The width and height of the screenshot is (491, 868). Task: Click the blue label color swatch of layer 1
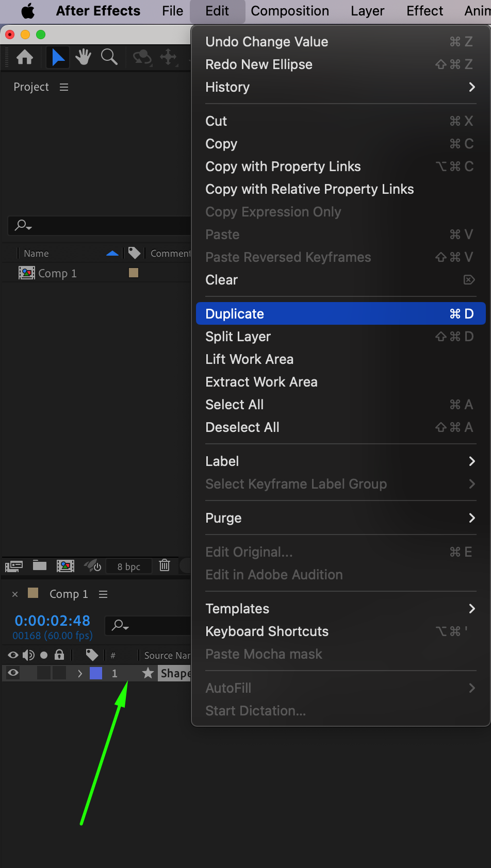point(96,673)
